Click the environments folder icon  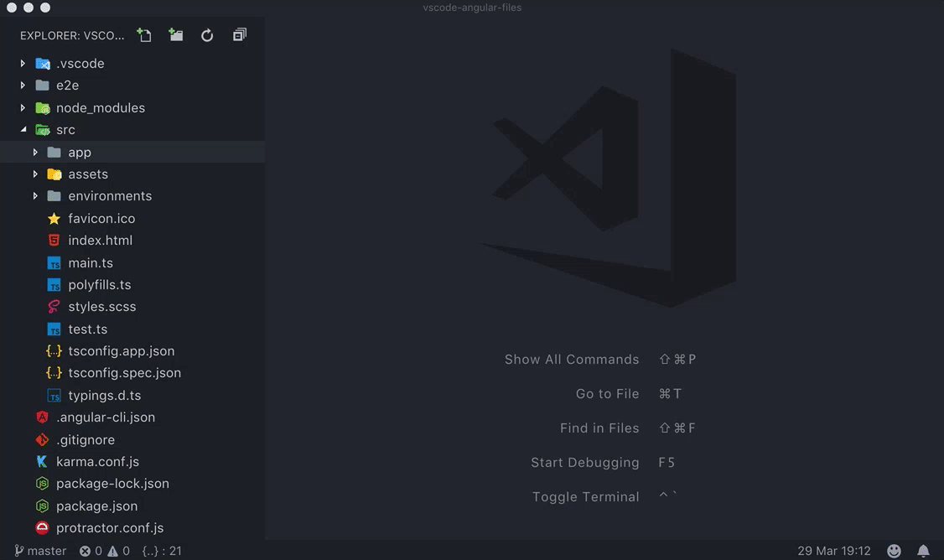[54, 195]
